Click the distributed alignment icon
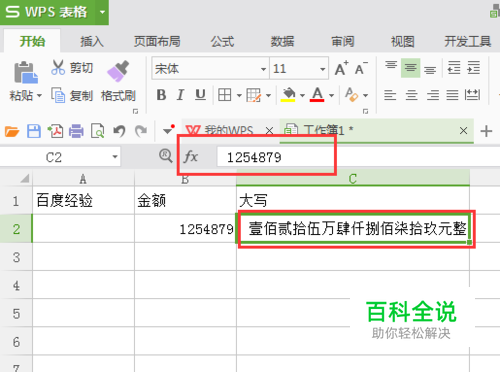 tap(472, 95)
